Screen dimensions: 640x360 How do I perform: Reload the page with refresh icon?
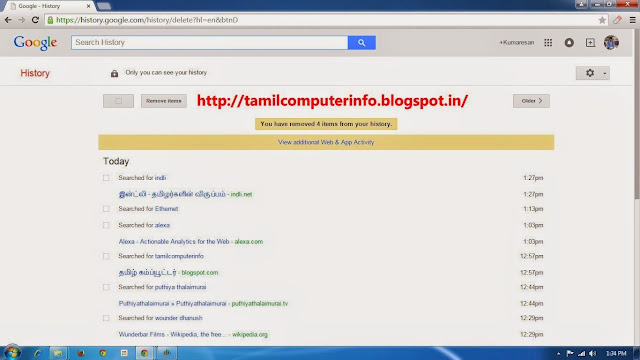[x=35, y=20]
